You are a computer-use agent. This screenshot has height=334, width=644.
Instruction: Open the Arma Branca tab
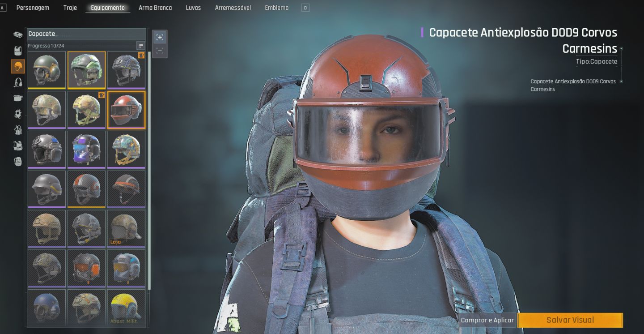click(155, 8)
